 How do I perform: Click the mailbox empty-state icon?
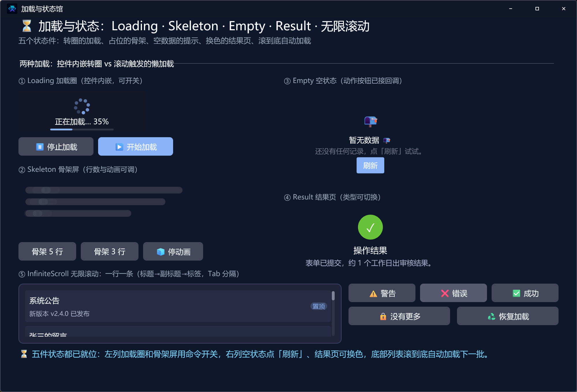[x=371, y=121]
